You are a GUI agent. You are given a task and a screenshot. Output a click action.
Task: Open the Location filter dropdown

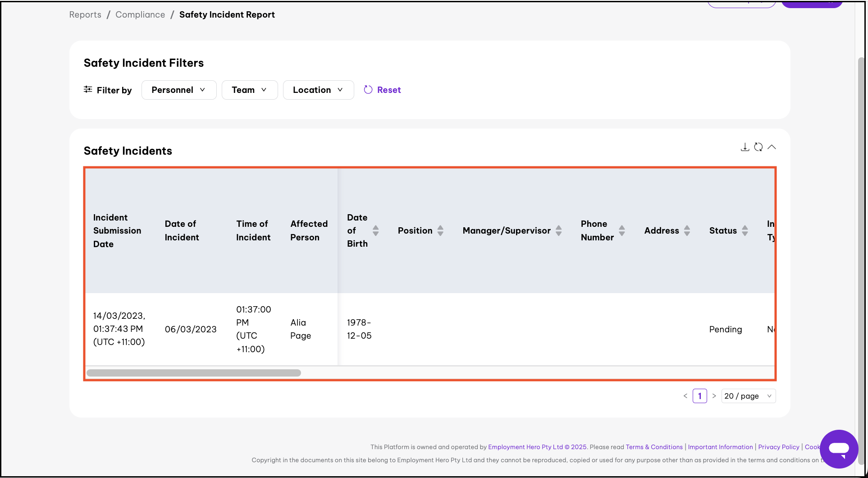pos(318,90)
